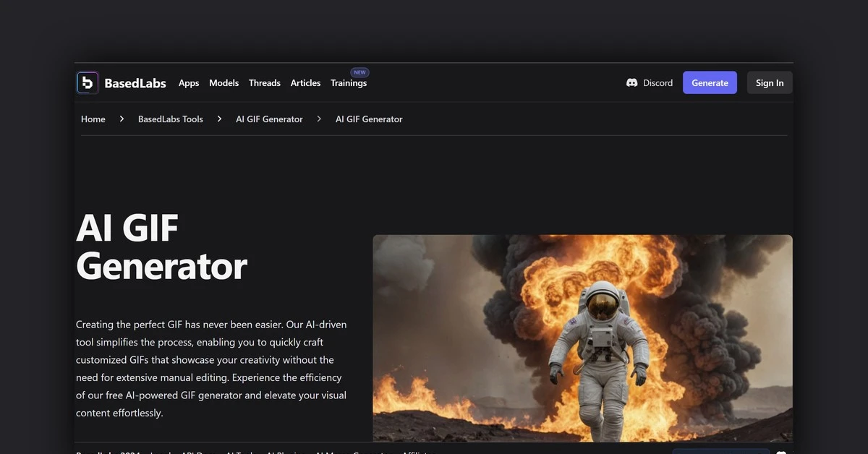Expand the chevron before the last breadcrumb
The height and width of the screenshot is (454, 868).
coord(319,119)
